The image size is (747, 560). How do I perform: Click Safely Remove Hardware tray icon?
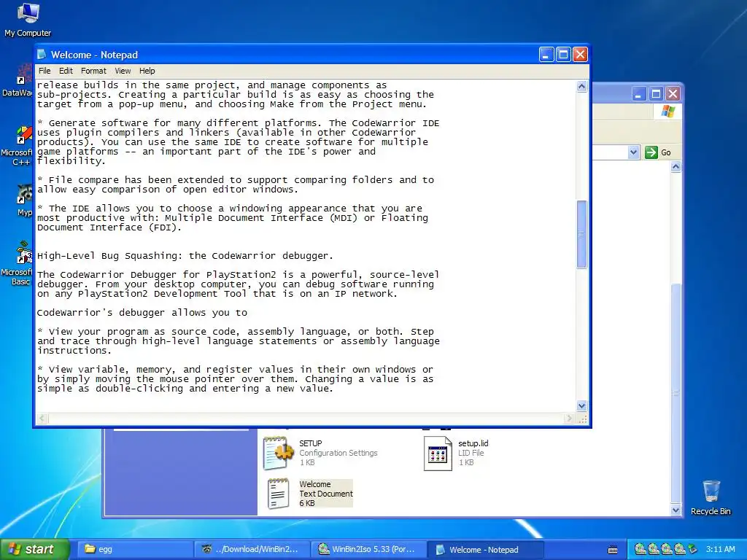[x=692, y=549]
